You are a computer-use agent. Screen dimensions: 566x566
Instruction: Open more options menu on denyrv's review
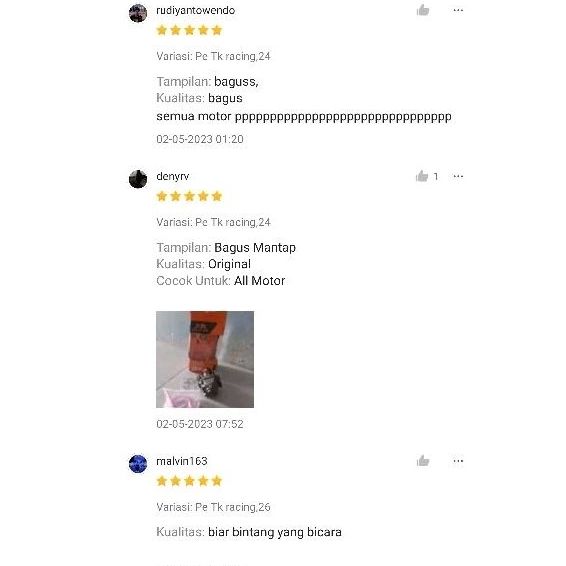pyautogui.click(x=458, y=176)
